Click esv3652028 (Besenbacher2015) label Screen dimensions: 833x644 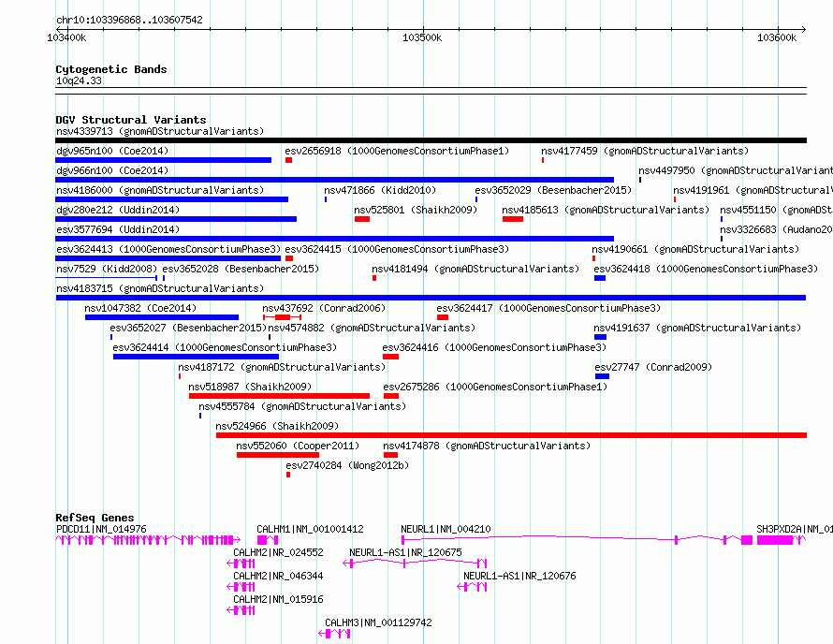(241, 269)
